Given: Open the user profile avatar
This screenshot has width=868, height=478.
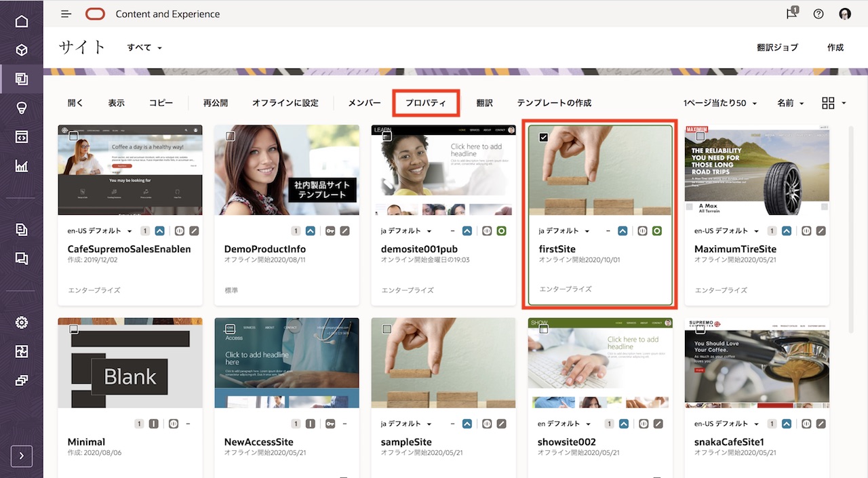Looking at the screenshot, I should (845, 14).
